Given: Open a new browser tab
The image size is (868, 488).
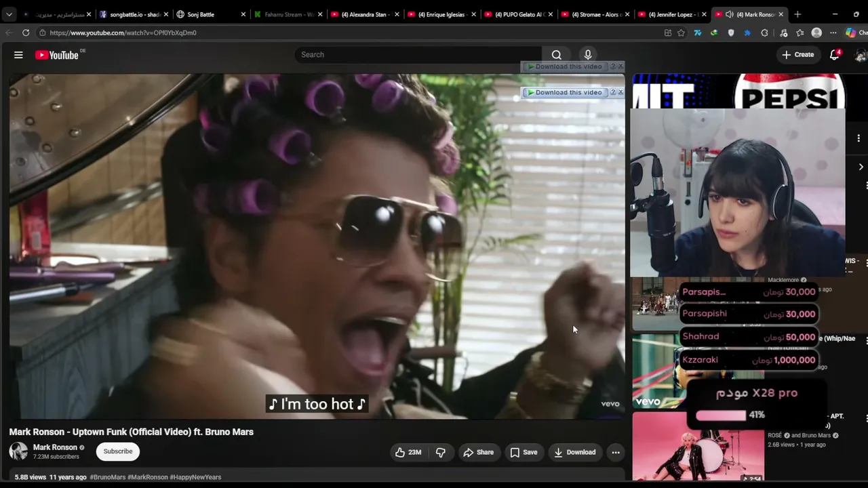Looking at the screenshot, I should click(x=797, y=14).
